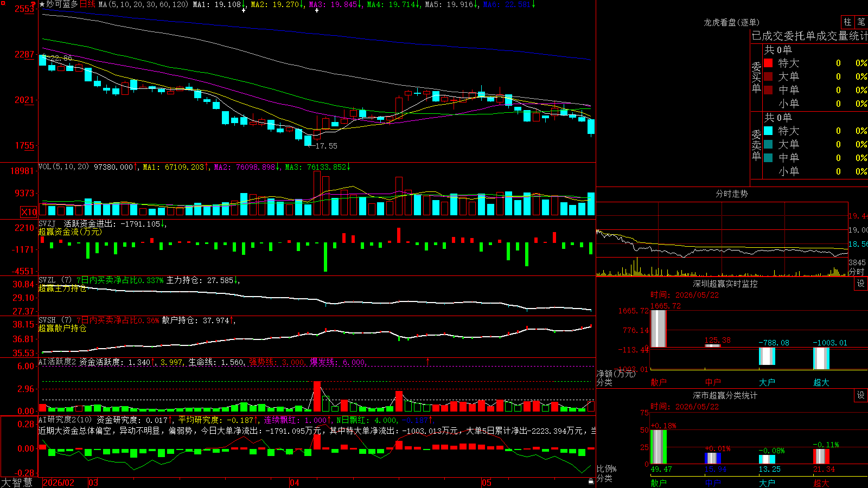
Task: Select the SVZJ indicator label
Action: click(x=47, y=223)
